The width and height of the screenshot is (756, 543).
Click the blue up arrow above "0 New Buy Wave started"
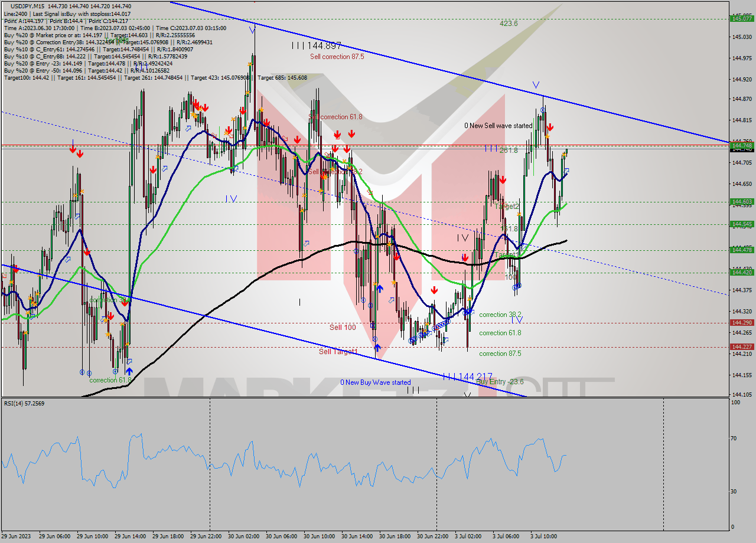point(376,347)
